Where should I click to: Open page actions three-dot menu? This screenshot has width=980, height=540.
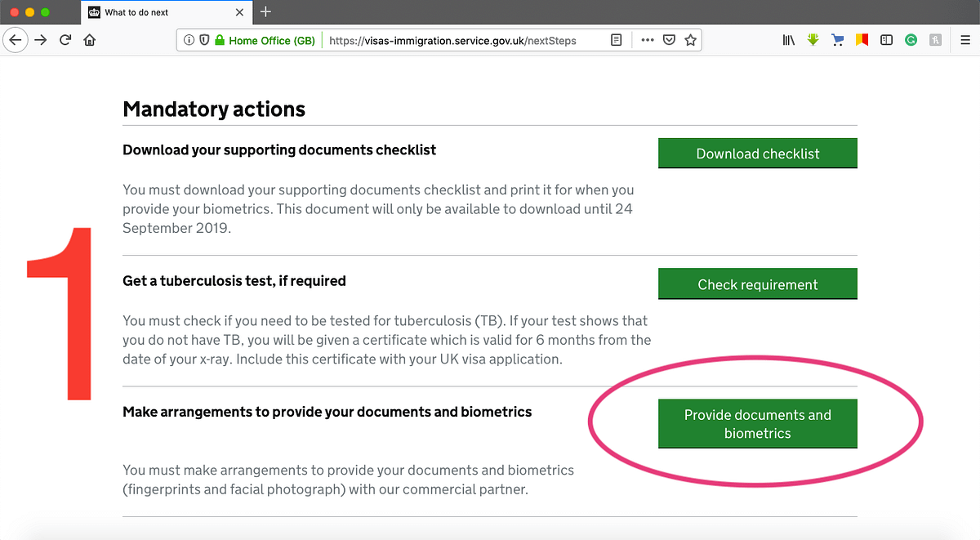648,40
